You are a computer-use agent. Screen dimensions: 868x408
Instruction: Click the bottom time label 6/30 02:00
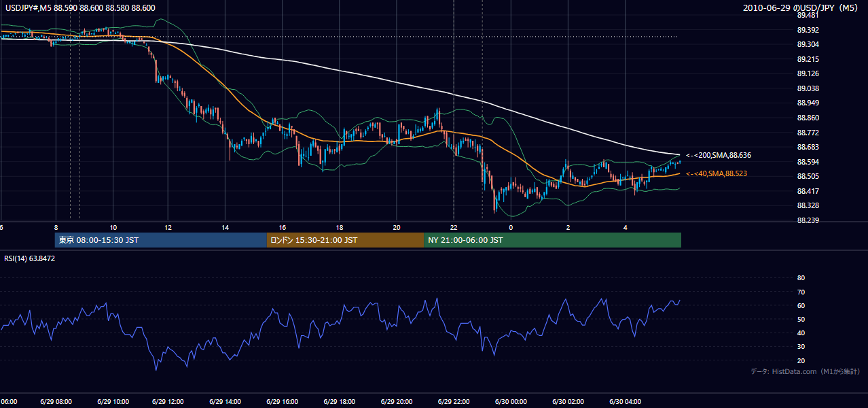click(568, 402)
